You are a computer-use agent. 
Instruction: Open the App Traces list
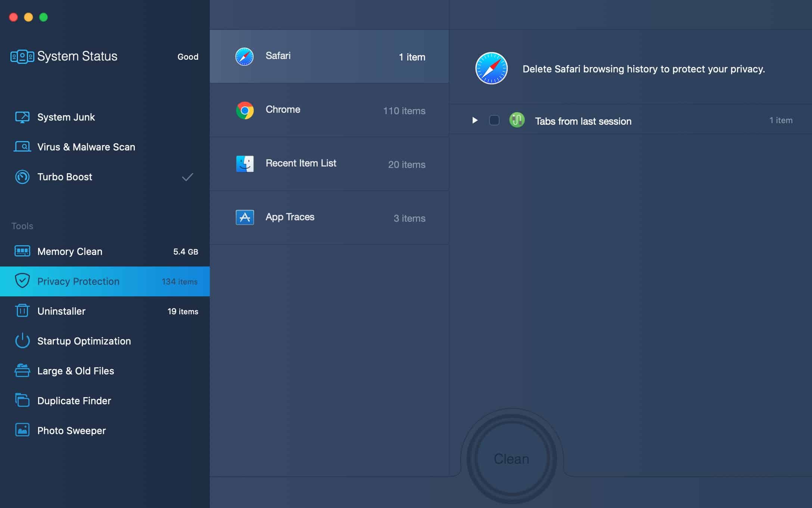[x=329, y=217]
